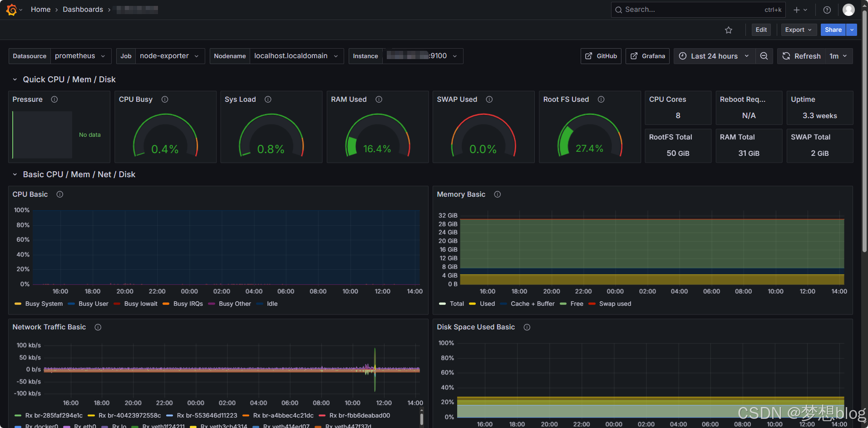
Task: Click the Root FS Used 27.4% gauge
Action: 590,135
